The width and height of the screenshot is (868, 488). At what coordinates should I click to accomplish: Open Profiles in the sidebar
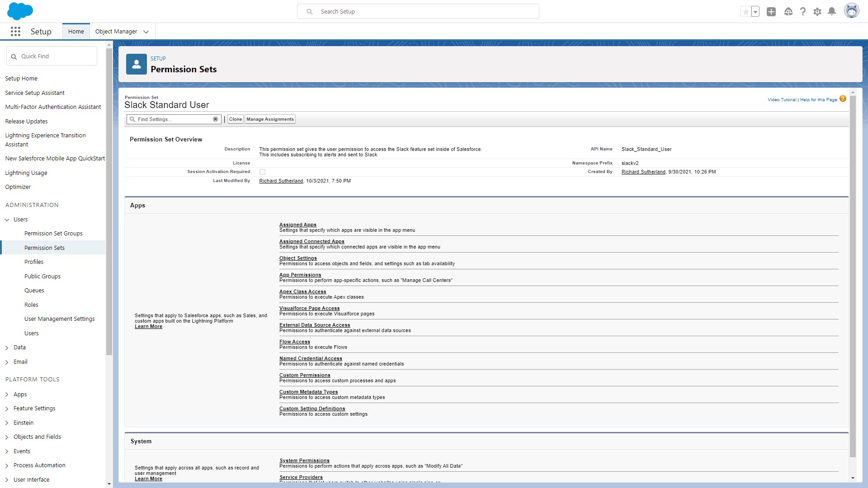[x=34, y=262]
